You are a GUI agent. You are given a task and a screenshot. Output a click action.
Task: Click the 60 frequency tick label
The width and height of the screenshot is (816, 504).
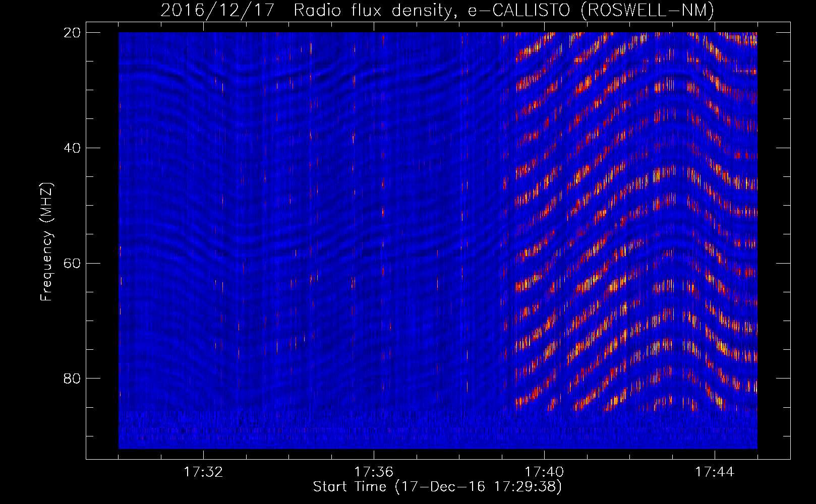click(72, 264)
